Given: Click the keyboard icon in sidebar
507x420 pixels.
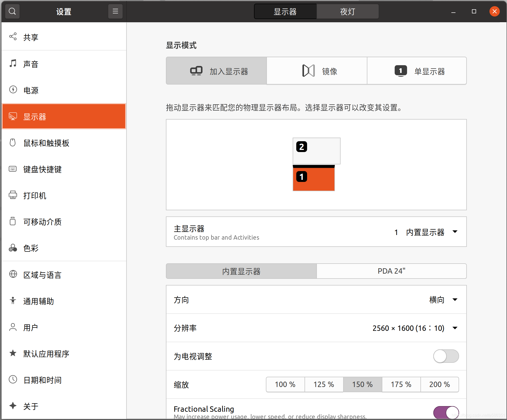Looking at the screenshot, I should pos(13,169).
